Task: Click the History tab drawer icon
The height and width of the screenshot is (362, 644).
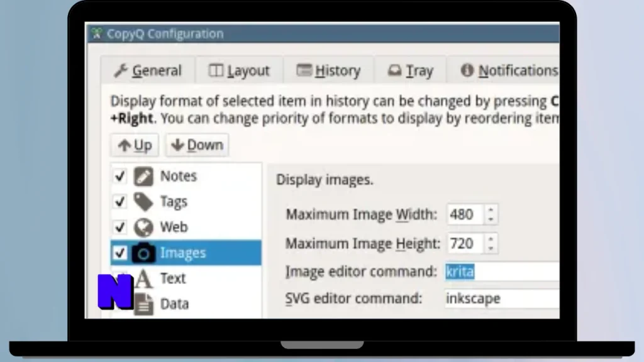Action: pos(304,70)
